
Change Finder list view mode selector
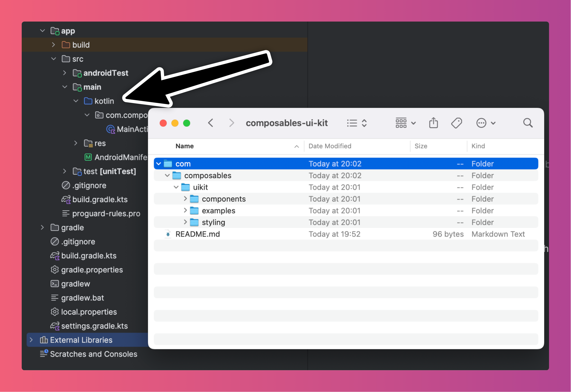357,123
